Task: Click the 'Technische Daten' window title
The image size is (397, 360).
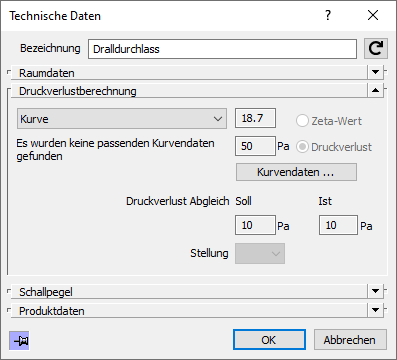Action: (x=55, y=16)
